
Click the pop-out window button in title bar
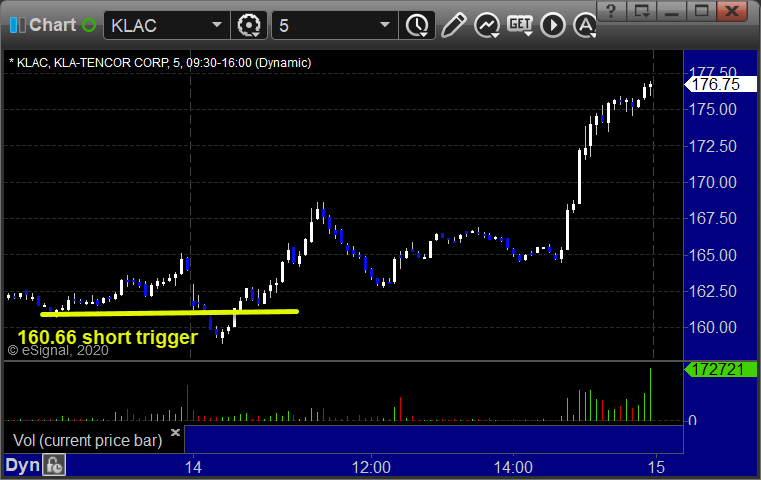point(642,11)
